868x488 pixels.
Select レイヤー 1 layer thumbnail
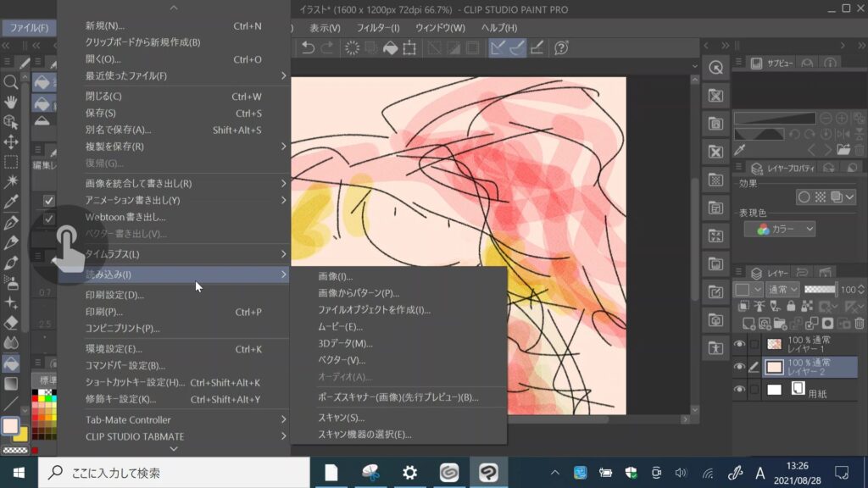coord(774,344)
